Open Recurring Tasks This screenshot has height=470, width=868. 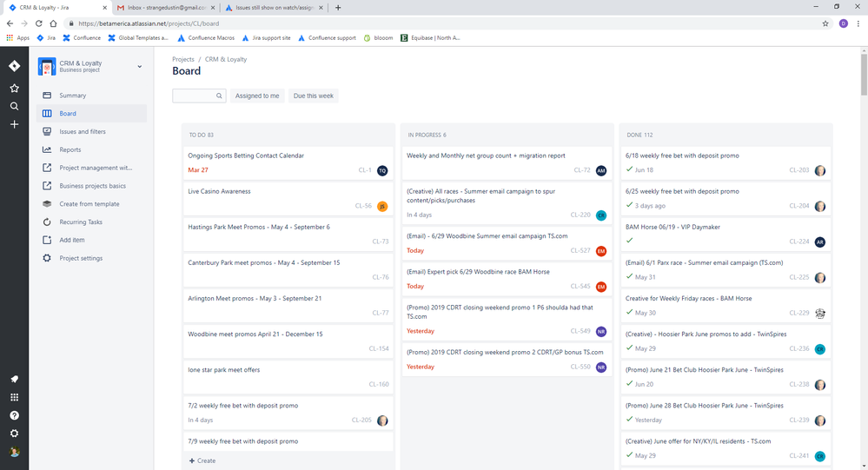tap(92, 222)
